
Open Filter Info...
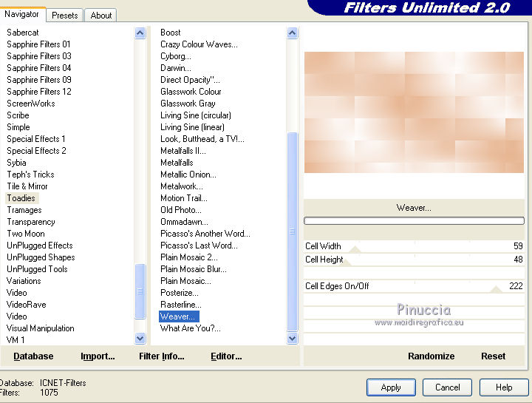(x=162, y=356)
